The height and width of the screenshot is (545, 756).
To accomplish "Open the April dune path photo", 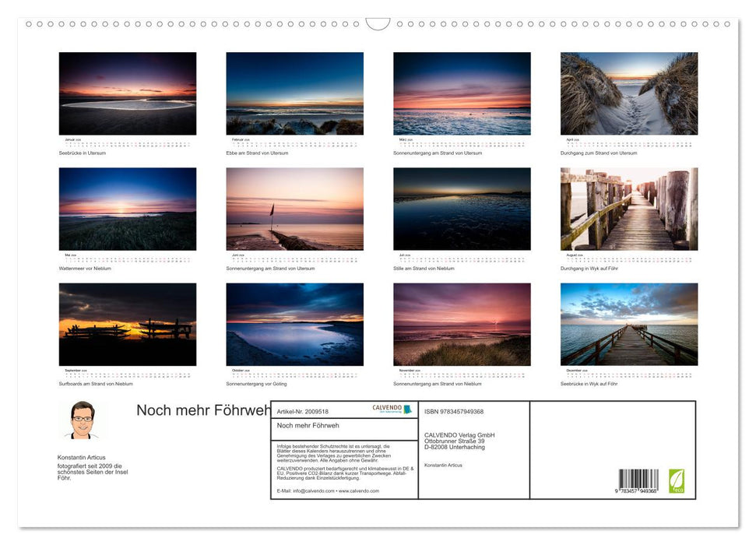I will 628,93.
